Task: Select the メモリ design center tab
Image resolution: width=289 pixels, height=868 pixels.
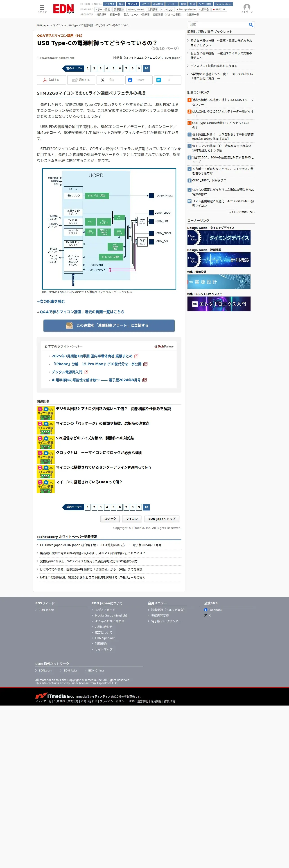Action: pos(145,4)
